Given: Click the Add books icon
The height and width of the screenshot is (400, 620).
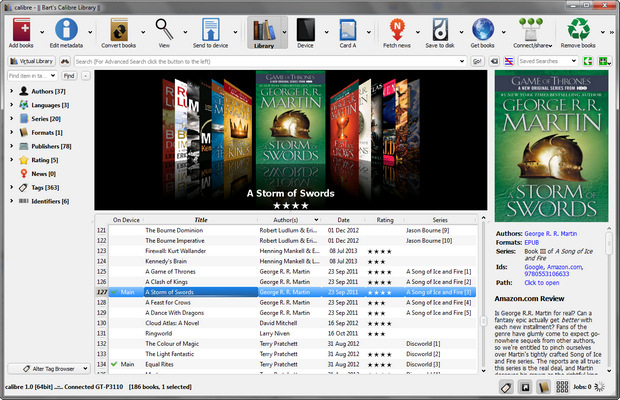Looking at the screenshot, I should [x=21, y=30].
